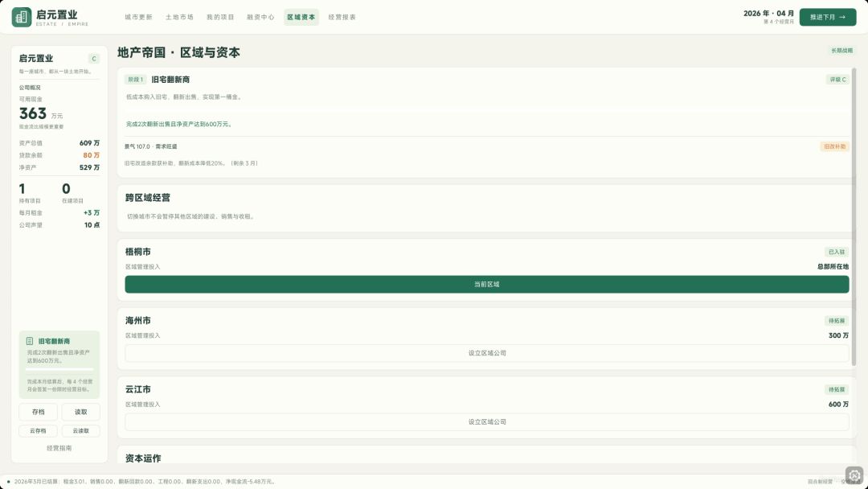Click the 待拓展 tag for 云江市
The height and width of the screenshot is (489, 868).
tap(837, 389)
